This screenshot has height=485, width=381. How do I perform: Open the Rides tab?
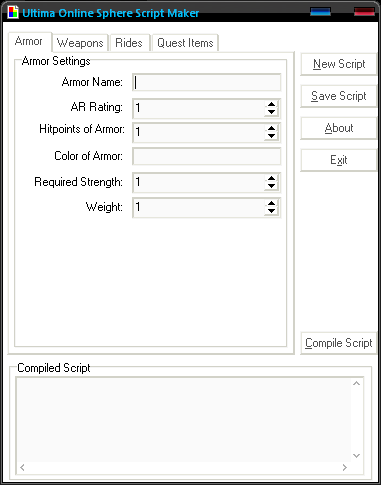click(x=129, y=43)
